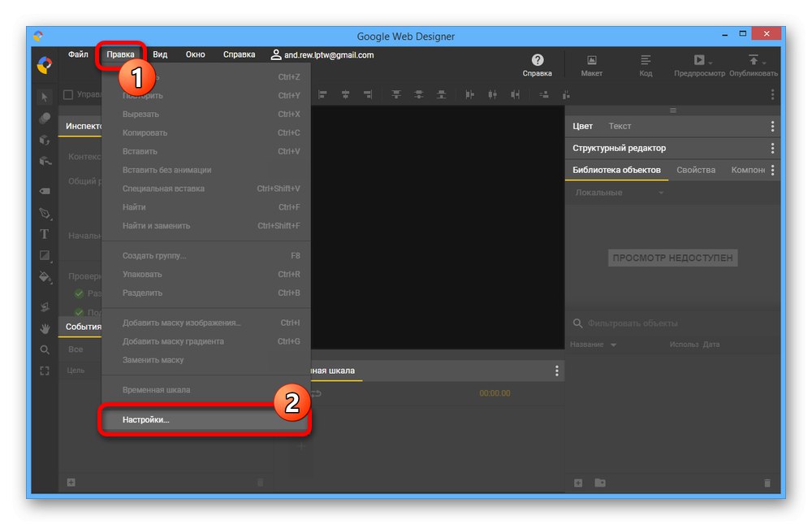Open the timeline panel three-dot menu
This screenshot has height=525, width=812.
(557, 371)
